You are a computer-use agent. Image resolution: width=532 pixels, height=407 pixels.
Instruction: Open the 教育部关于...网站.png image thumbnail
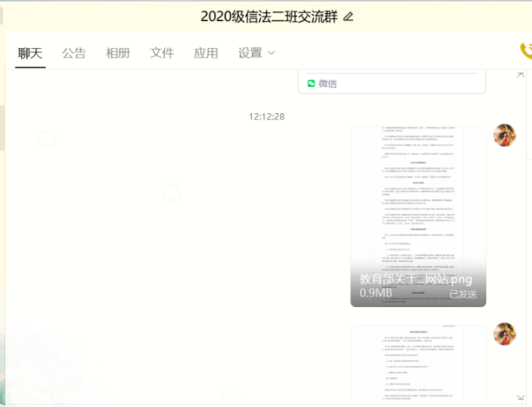click(418, 215)
